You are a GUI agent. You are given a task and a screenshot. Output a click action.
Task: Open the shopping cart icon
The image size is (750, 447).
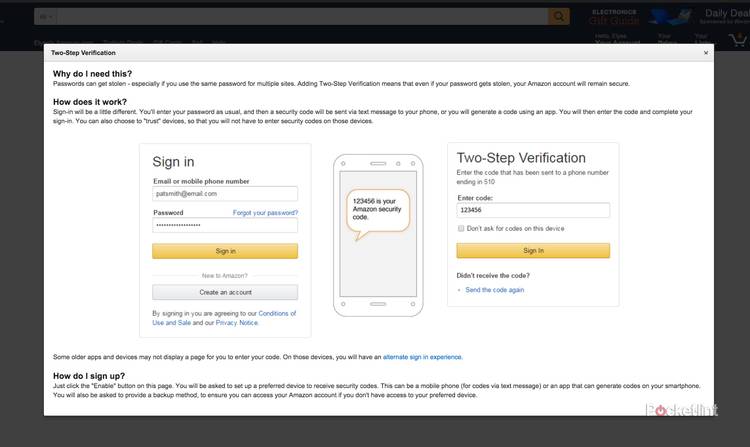tap(739, 38)
